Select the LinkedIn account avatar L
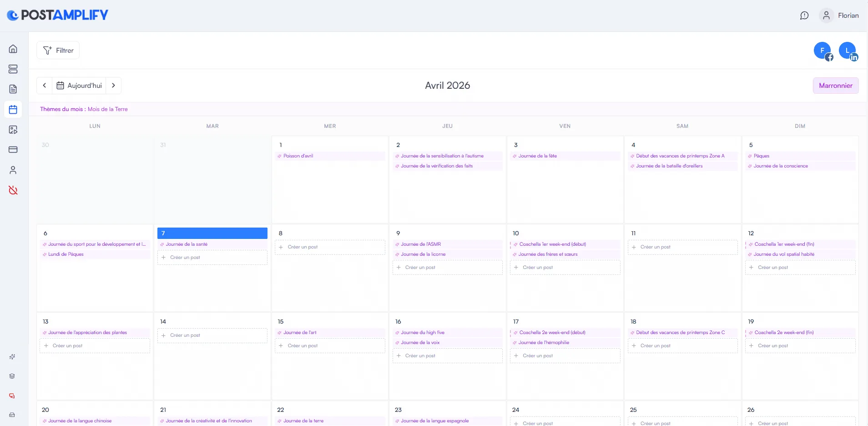868x426 pixels. 848,51
